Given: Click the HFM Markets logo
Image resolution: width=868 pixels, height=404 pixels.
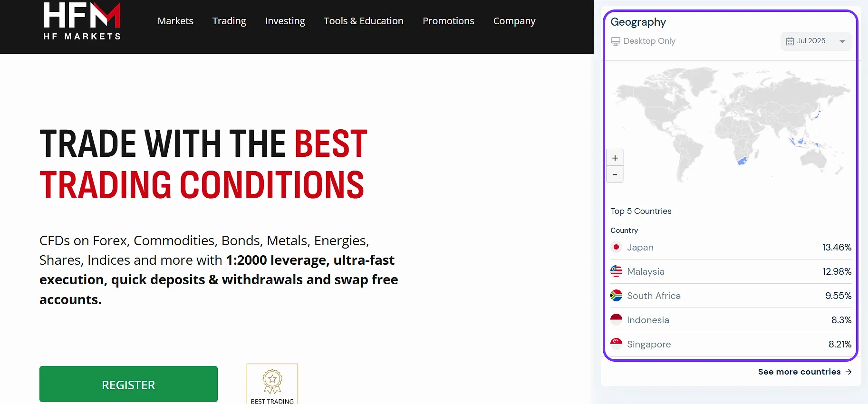Looking at the screenshot, I should [x=82, y=21].
